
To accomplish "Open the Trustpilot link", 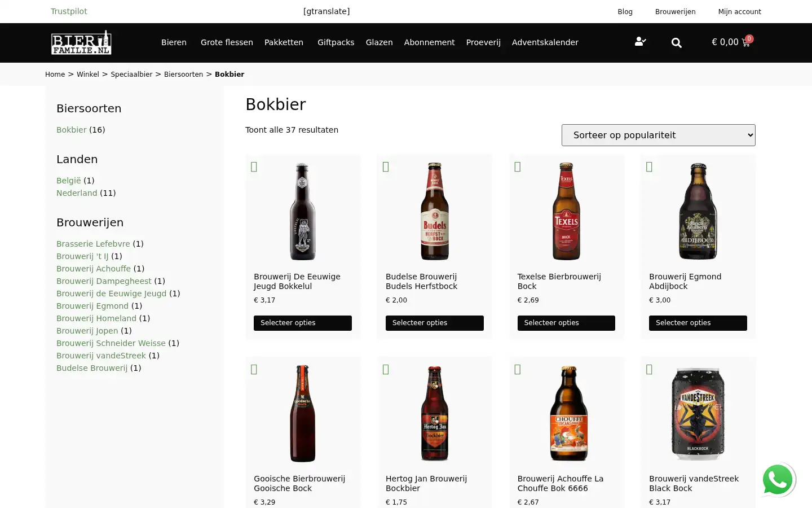I will [x=69, y=11].
